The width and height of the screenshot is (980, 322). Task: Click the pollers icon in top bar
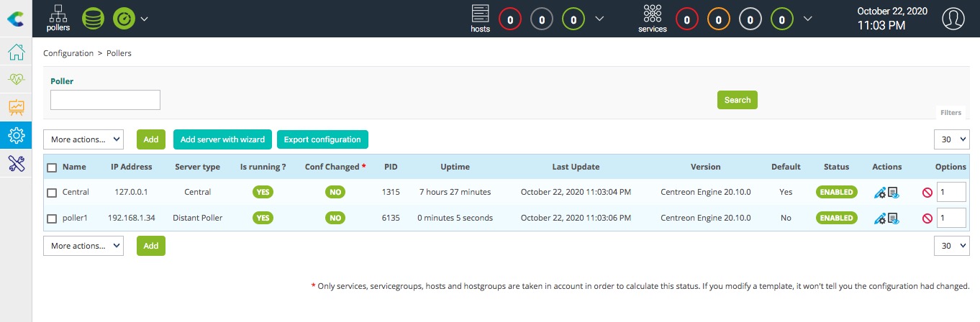coord(58,19)
